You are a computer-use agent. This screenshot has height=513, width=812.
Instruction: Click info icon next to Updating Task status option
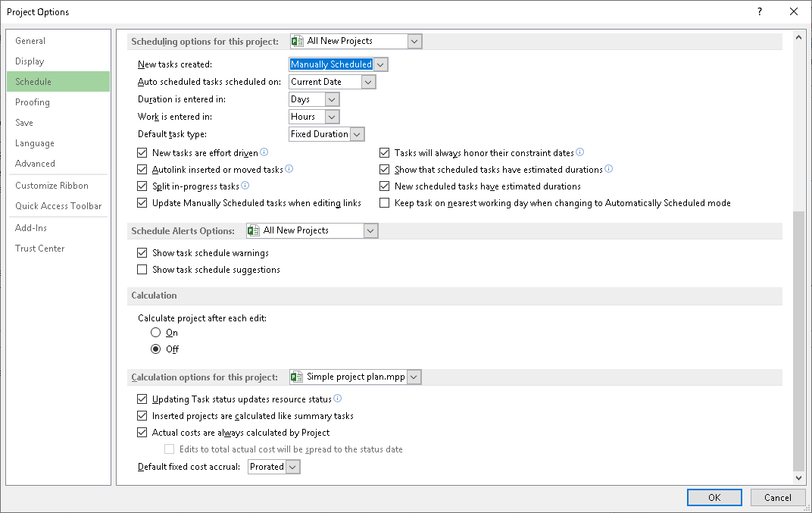pos(338,399)
